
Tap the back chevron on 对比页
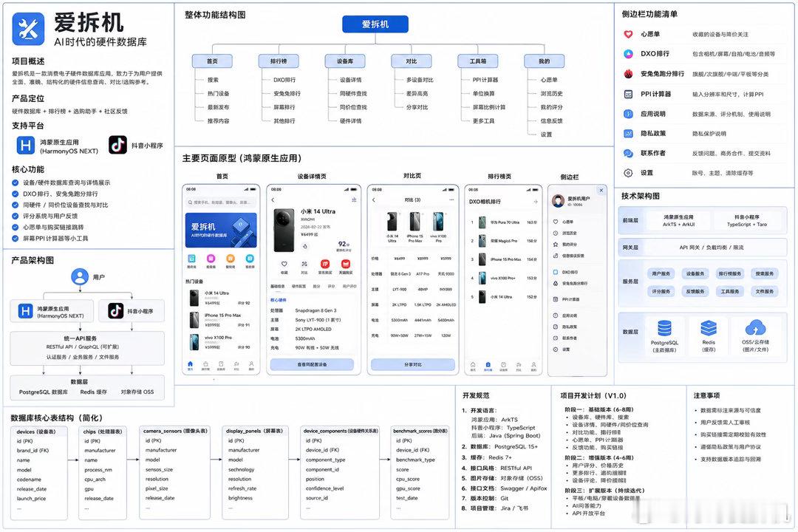[x=374, y=200]
